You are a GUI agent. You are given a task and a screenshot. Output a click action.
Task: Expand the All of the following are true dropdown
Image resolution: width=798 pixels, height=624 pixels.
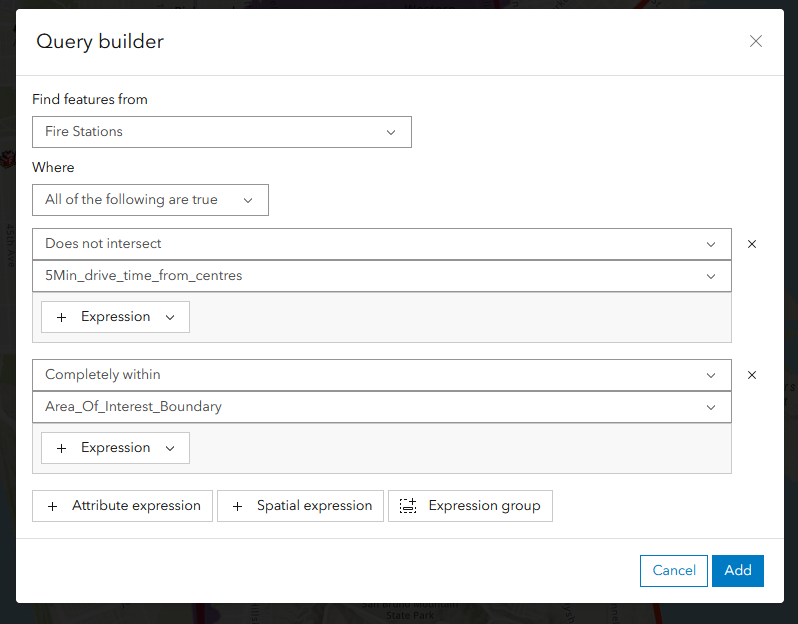(x=150, y=200)
